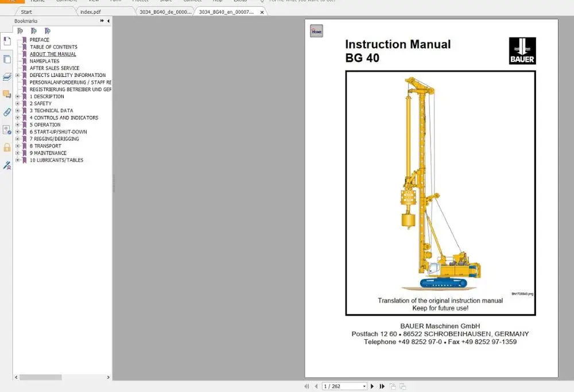Go to the first page
This screenshot has height=392, width=574.
click(x=307, y=386)
